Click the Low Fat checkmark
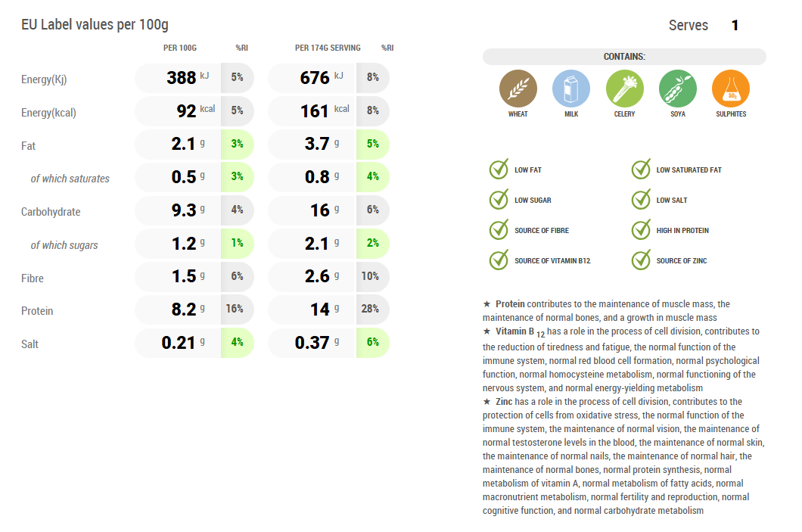 pos(499,170)
